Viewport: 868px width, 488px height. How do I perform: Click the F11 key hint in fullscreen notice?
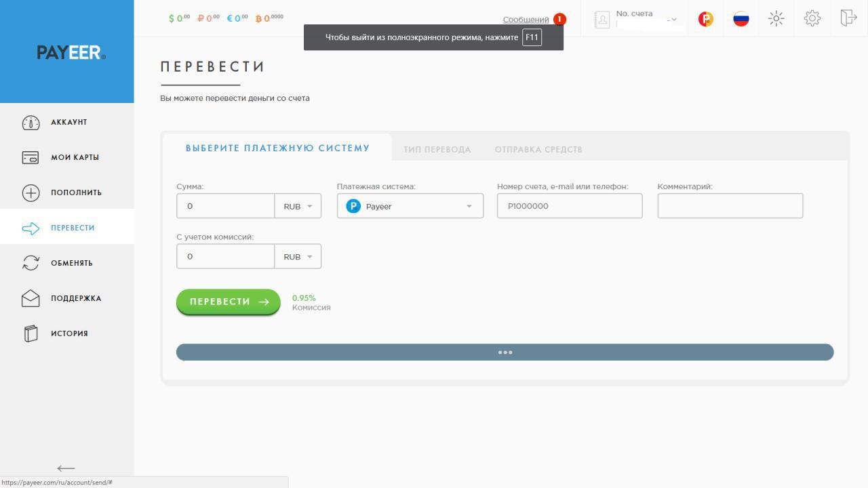(x=532, y=37)
